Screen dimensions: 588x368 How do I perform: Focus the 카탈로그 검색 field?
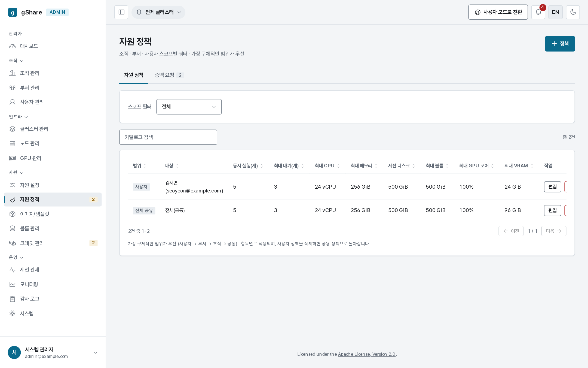[168, 137]
